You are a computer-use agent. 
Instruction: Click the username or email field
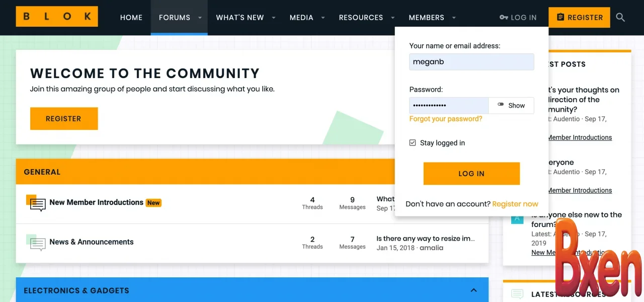tap(471, 62)
